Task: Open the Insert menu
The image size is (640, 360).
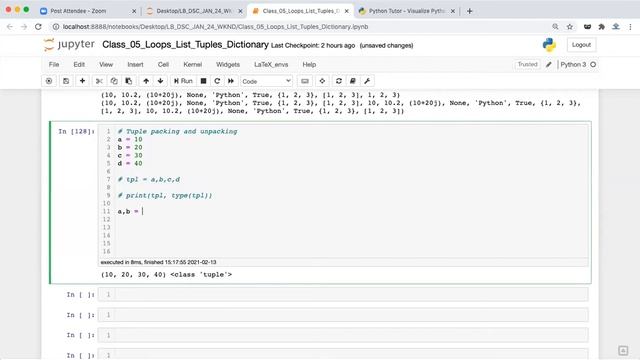Action: [x=135, y=64]
